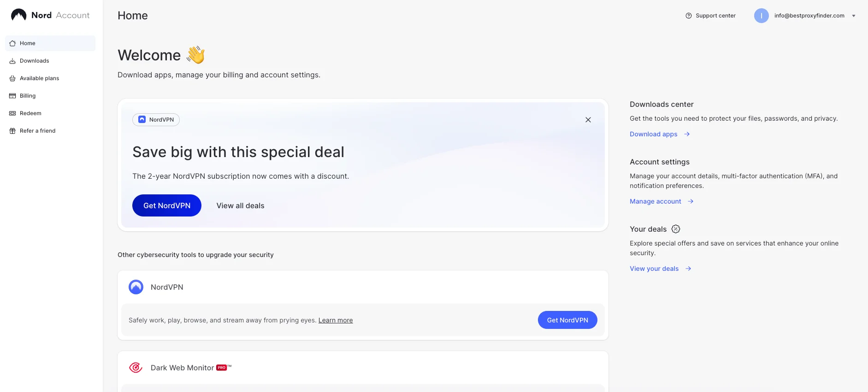Click the Refer a friend gift icon
This screenshot has height=392, width=868.
point(12,131)
